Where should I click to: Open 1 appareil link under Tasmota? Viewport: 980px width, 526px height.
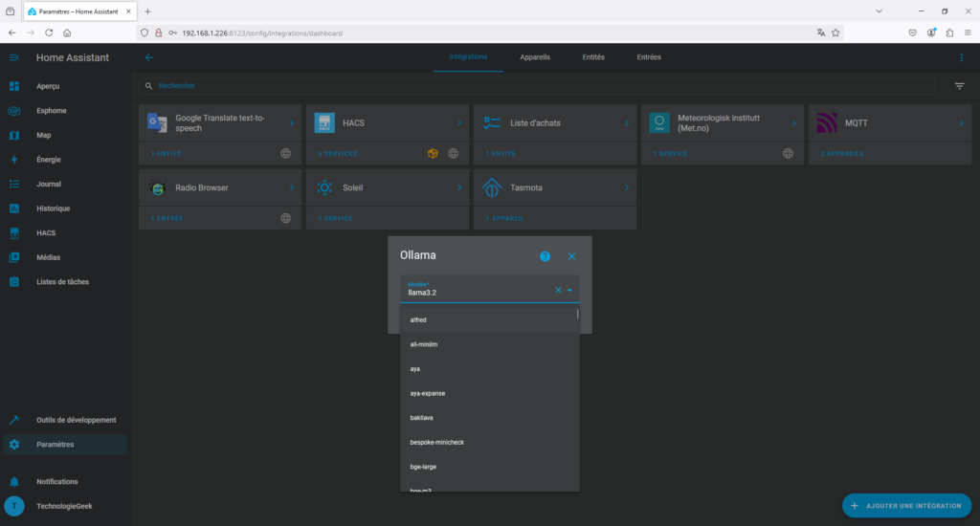click(x=505, y=219)
